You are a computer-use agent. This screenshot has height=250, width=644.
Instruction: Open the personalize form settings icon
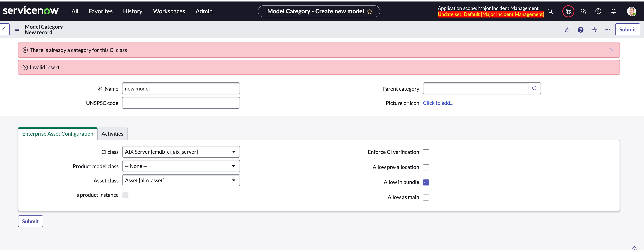(x=594, y=30)
